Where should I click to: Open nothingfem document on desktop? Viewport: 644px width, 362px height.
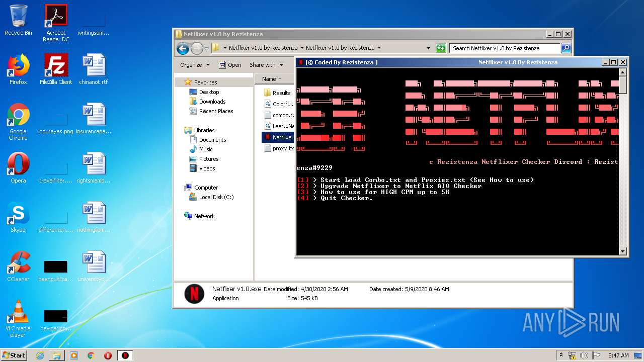(94, 217)
